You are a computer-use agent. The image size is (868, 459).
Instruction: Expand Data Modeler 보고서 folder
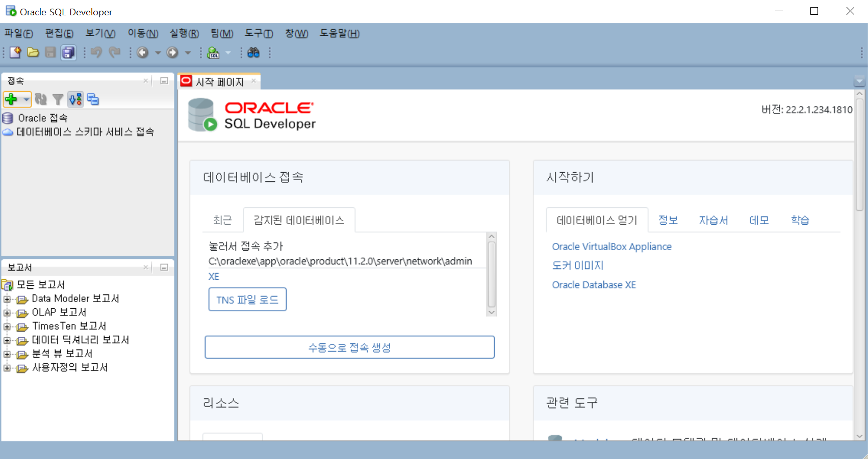(7, 299)
